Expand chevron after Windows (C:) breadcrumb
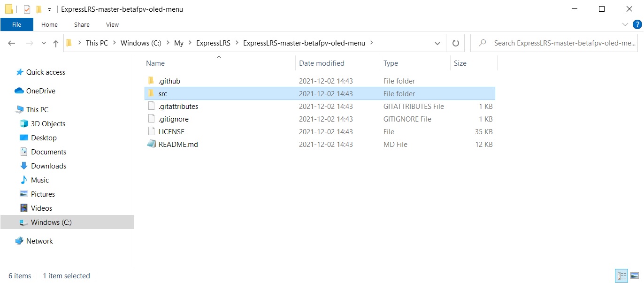 pos(168,43)
